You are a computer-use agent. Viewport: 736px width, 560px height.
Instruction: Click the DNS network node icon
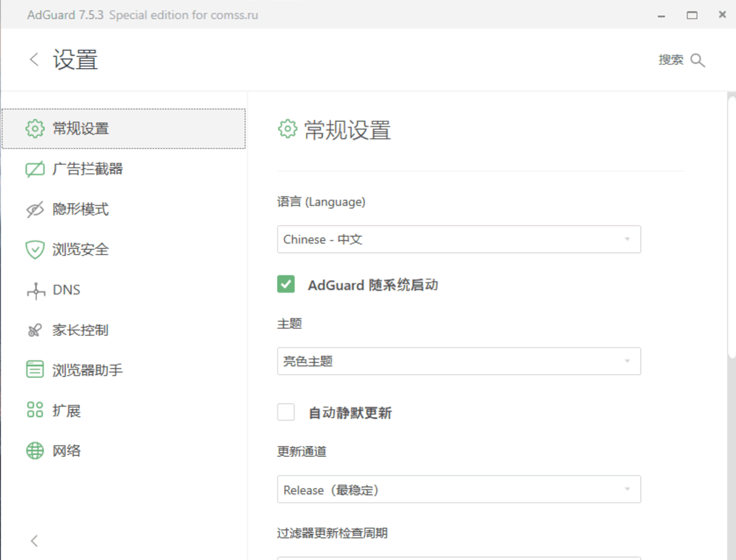tap(36, 290)
